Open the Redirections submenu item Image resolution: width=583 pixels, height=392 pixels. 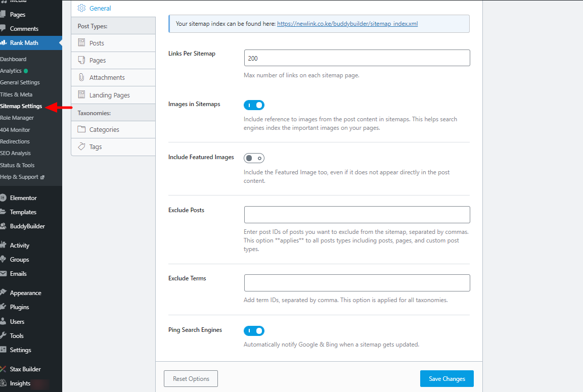15,141
